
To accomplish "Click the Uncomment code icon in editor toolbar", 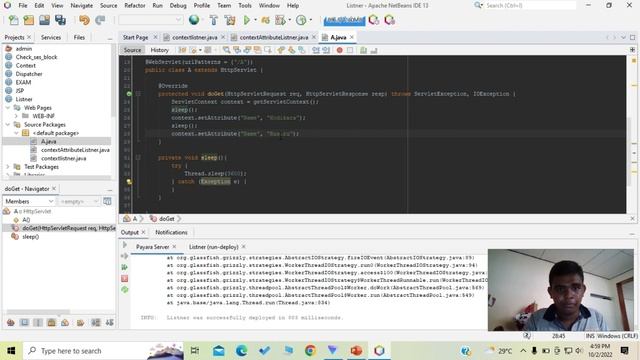I will (x=373, y=50).
